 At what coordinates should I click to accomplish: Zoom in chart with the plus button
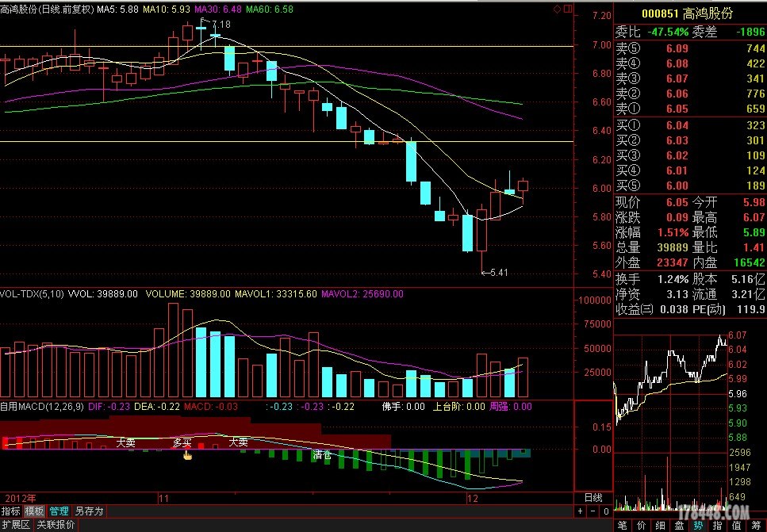(580, 511)
